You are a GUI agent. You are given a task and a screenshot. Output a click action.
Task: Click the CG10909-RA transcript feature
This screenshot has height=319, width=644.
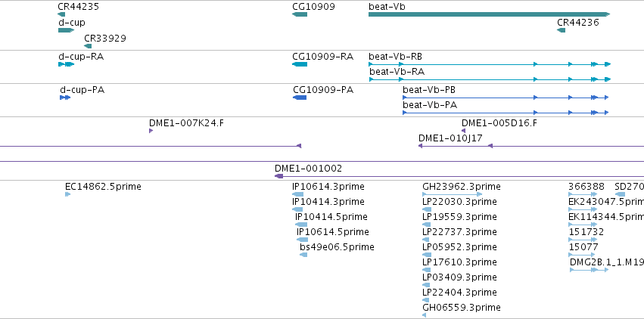coord(300,64)
